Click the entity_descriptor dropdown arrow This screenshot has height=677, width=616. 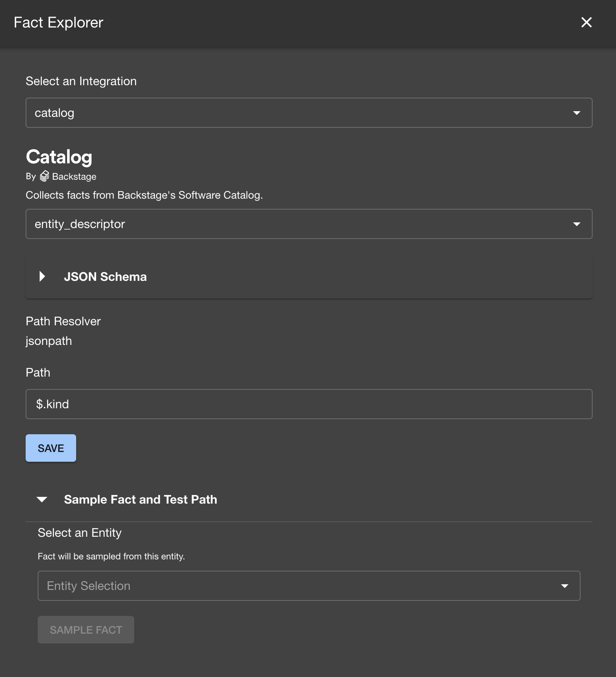coord(576,224)
